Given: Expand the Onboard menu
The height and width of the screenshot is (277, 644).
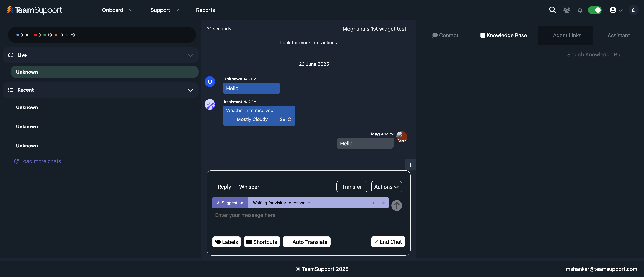Looking at the screenshot, I should tap(118, 10).
